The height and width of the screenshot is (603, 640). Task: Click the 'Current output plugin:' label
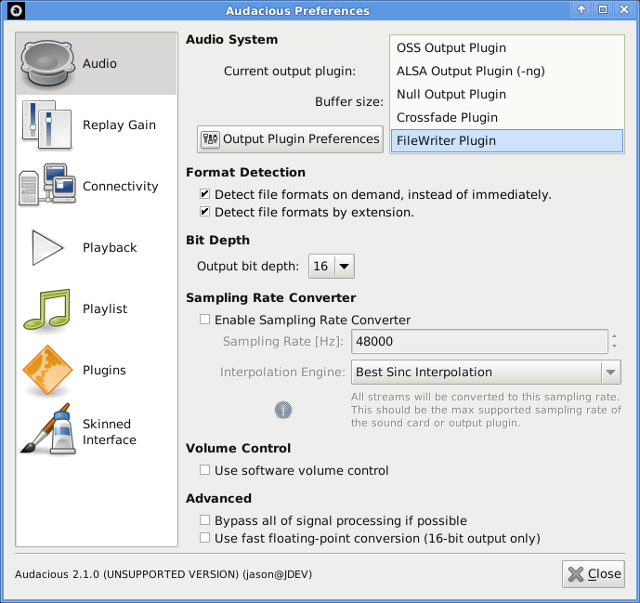[290, 71]
